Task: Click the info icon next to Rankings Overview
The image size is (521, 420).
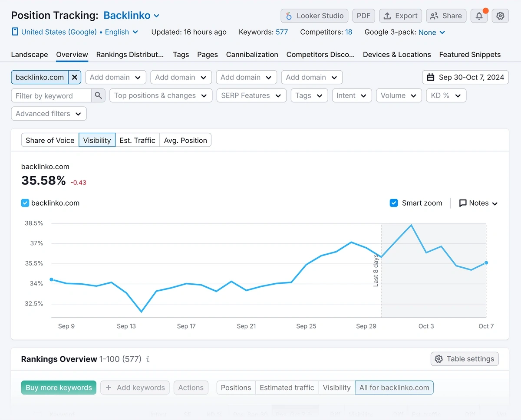Action: pos(148,359)
